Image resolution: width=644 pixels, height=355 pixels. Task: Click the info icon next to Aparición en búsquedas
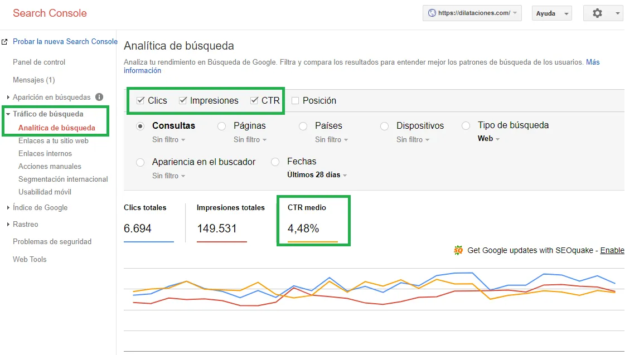[99, 98]
